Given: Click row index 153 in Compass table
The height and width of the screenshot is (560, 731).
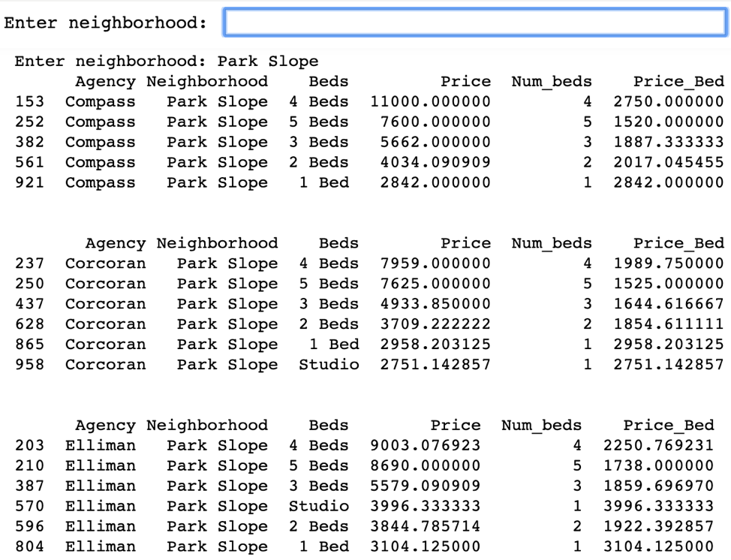Looking at the screenshot, I should click(29, 102).
